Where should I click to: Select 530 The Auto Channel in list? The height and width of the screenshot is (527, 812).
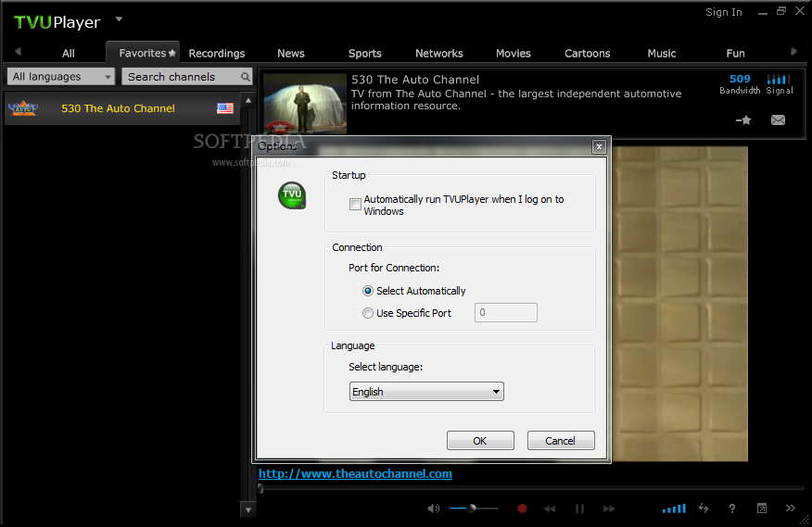tap(122, 108)
